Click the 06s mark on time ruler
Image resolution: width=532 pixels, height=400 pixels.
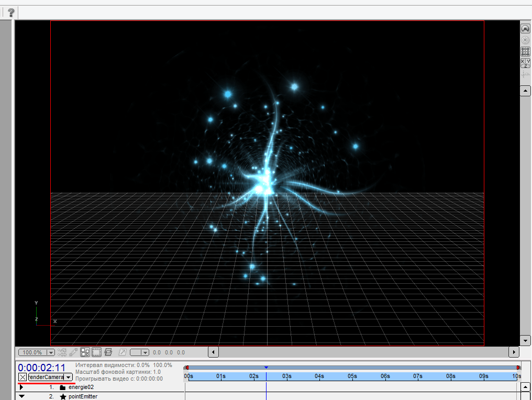click(x=385, y=376)
